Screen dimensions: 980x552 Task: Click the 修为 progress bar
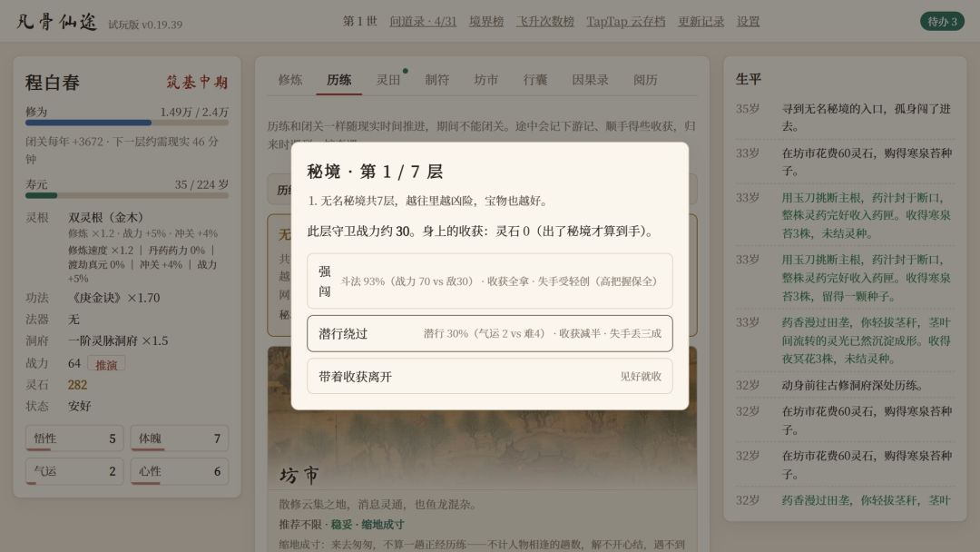point(127,123)
